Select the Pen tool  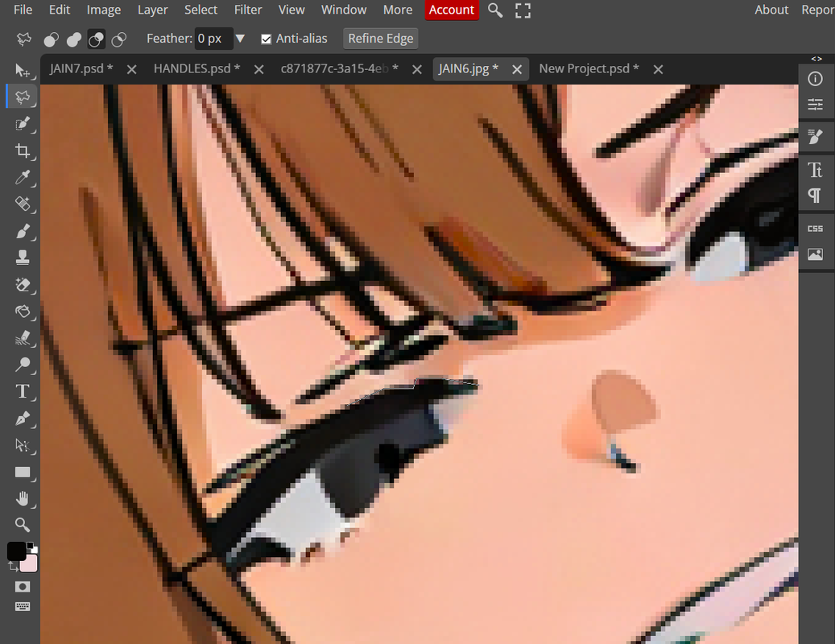pyautogui.click(x=23, y=419)
